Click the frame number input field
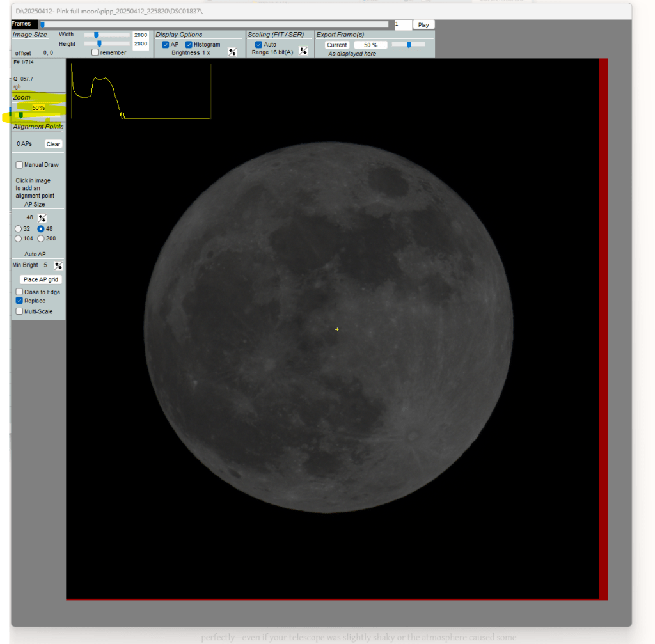Screen dimensions: 655x644 pos(403,25)
